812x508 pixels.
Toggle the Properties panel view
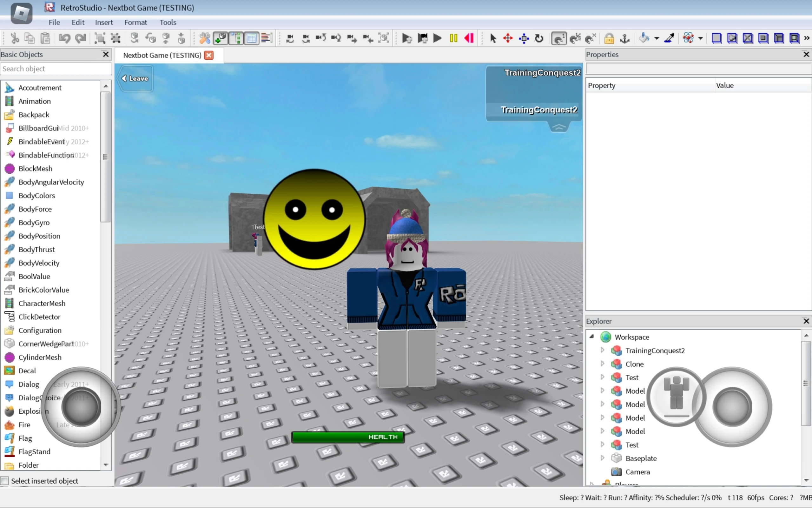(x=251, y=38)
